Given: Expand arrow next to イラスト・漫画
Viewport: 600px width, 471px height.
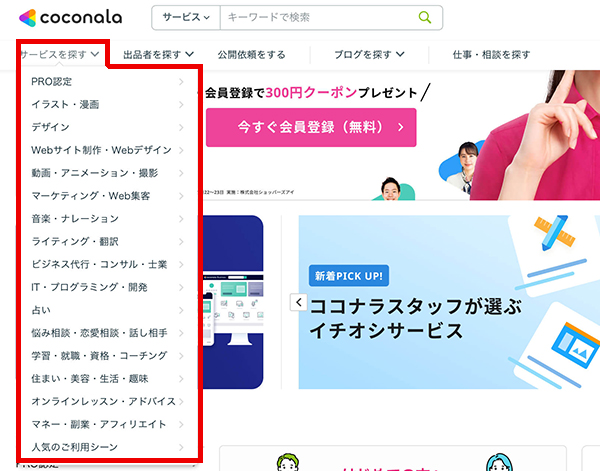Looking at the screenshot, I should (181, 104).
